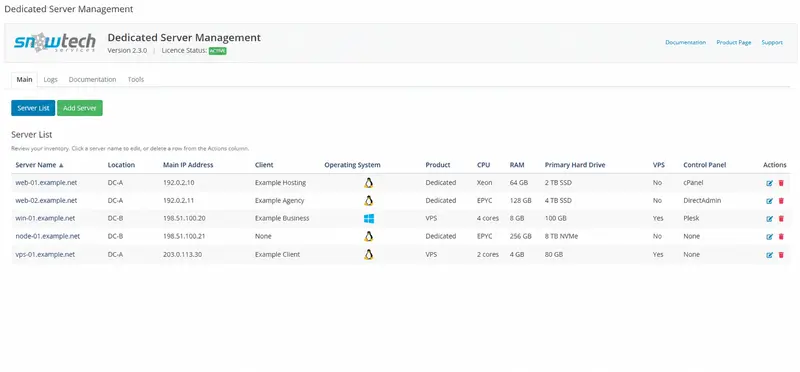Switch to the Main tab
Image resolution: width=800 pixels, height=372 pixels.
pos(24,80)
